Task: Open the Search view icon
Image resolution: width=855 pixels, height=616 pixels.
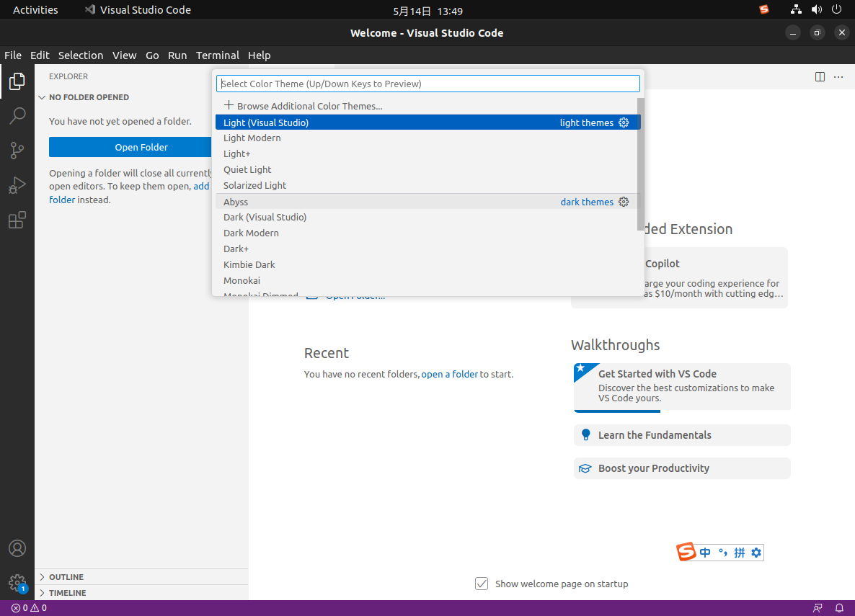Action: click(x=17, y=115)
